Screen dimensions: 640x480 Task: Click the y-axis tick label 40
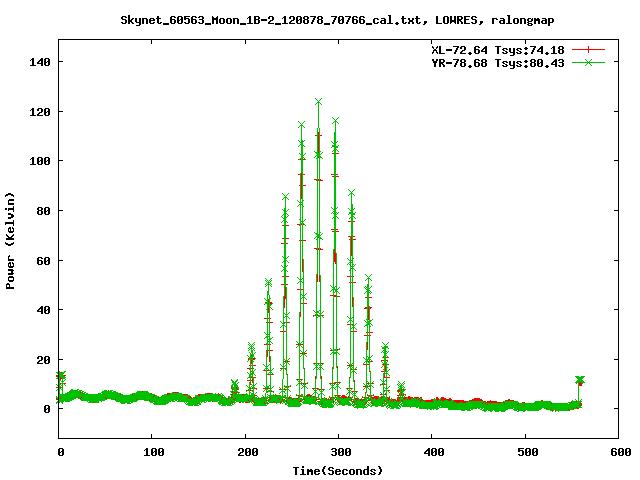point(44,310)
